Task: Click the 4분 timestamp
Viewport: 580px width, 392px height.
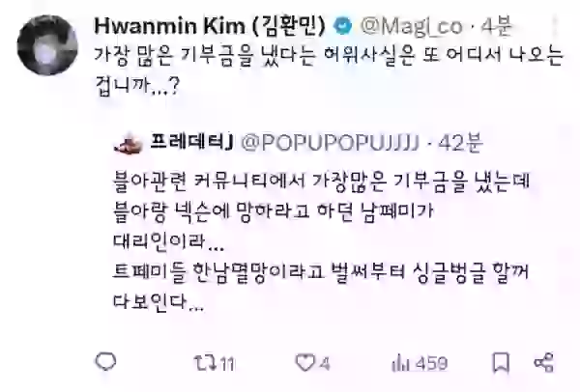Action: click(496, 27)
